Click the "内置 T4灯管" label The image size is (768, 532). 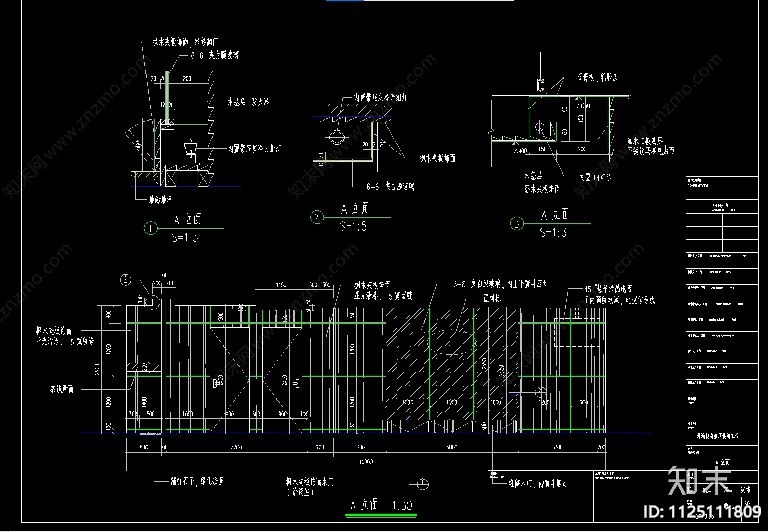[595, 177]
